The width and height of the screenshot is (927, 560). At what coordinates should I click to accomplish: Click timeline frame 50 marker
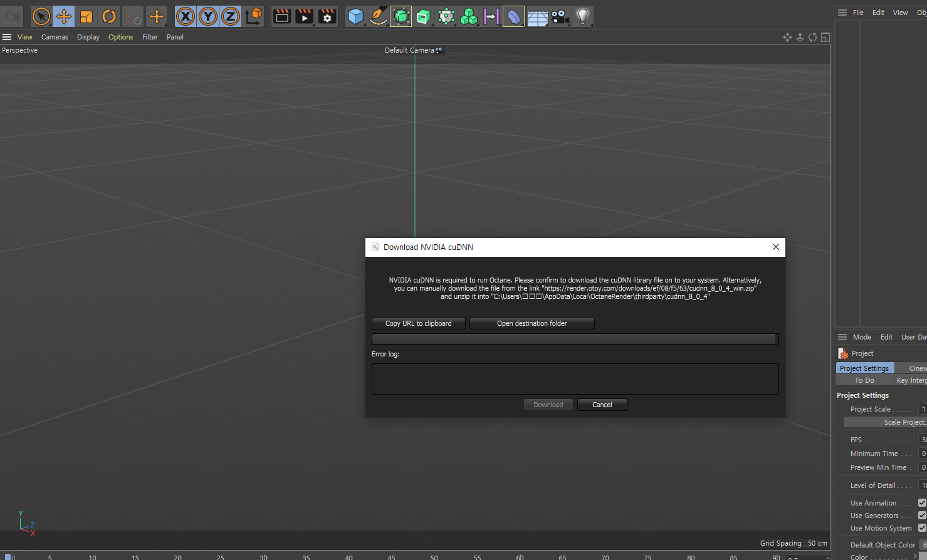434,557
